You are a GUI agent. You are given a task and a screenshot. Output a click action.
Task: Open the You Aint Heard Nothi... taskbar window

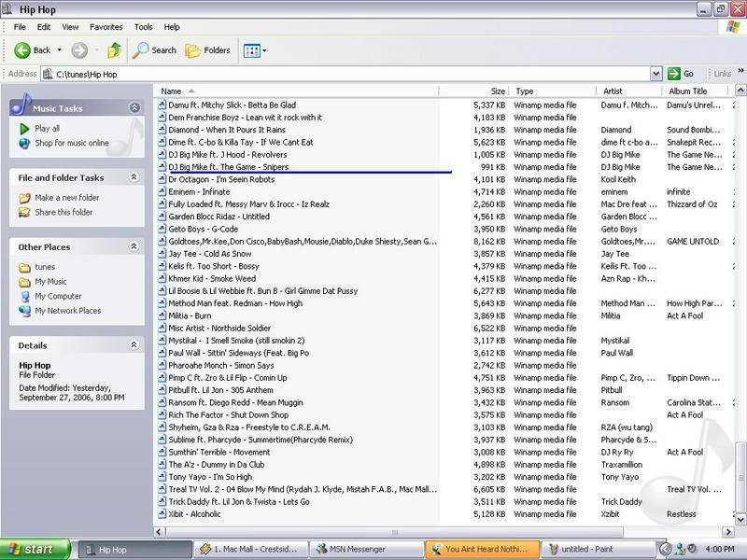point(483,549)
